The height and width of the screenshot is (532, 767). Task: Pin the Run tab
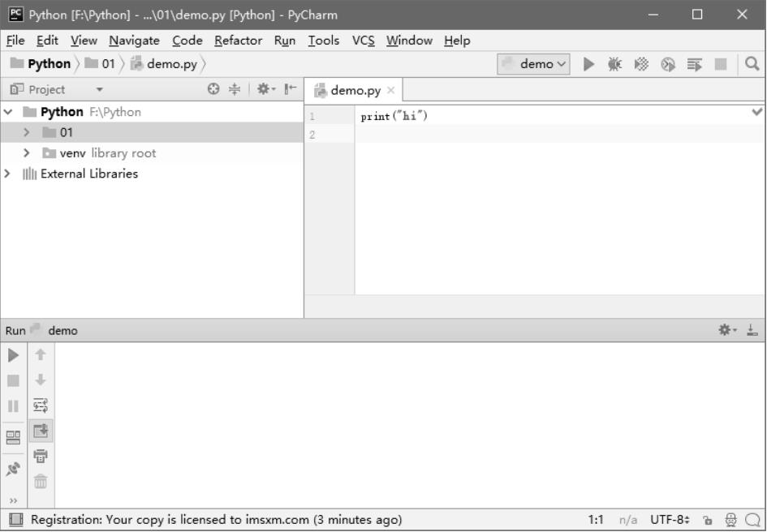13,469
